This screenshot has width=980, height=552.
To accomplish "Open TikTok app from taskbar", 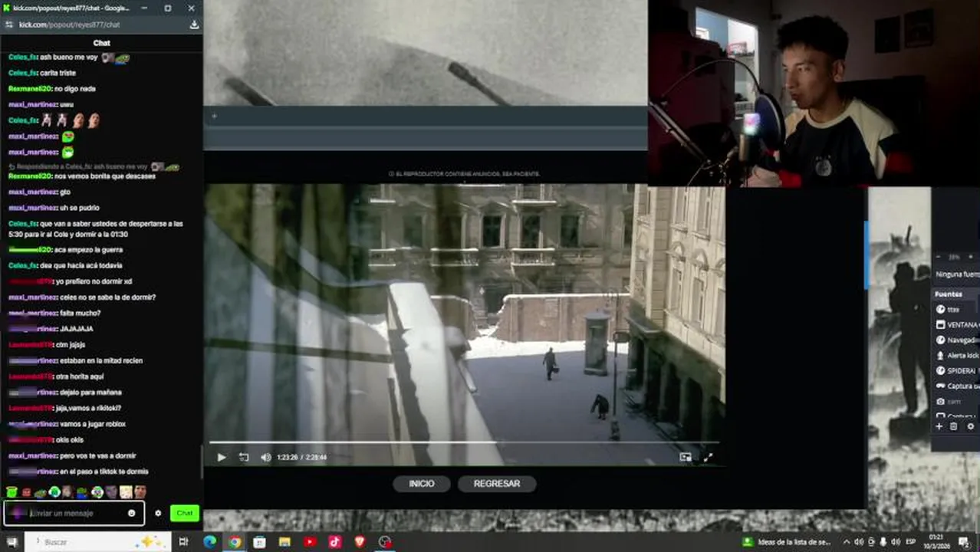I will click(335, 542).
